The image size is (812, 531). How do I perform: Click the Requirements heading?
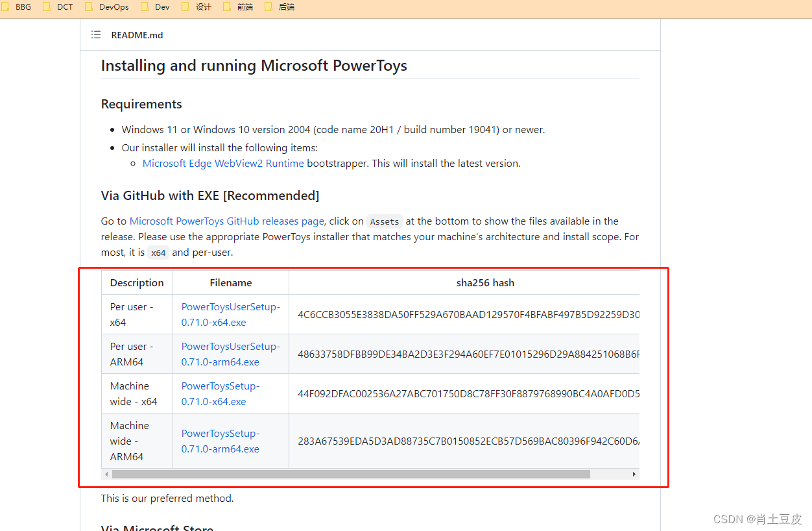coord(141,105)
